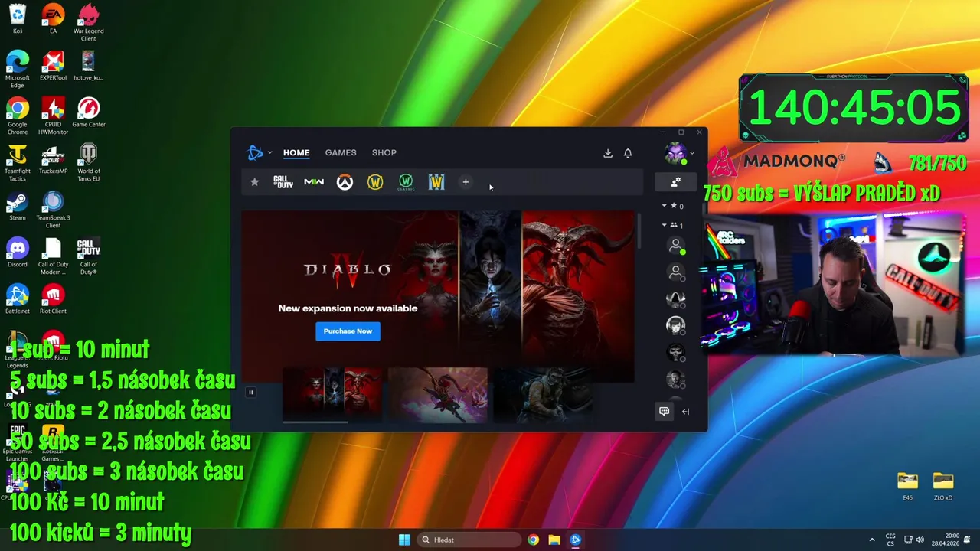This screenshot has height=551, width=980.
Task: Select the bearded soldier carousel thumbnail
Action: tap(543, 395)
